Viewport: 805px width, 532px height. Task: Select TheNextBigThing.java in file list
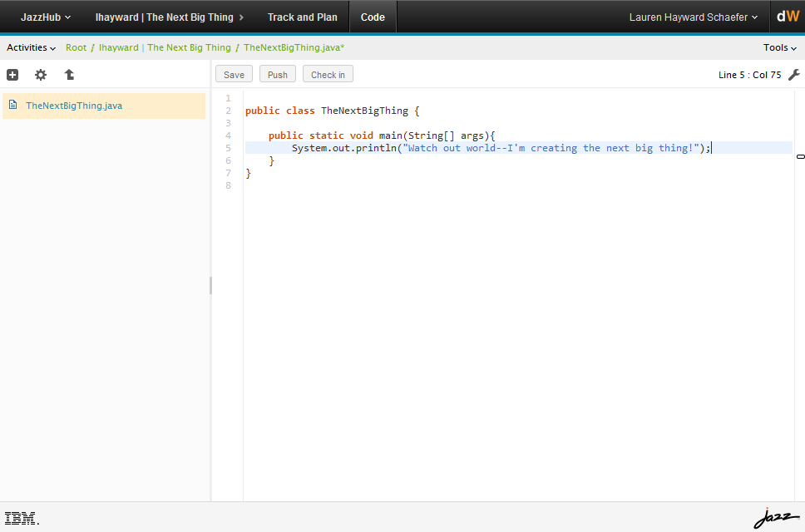(x=104, y=106)
